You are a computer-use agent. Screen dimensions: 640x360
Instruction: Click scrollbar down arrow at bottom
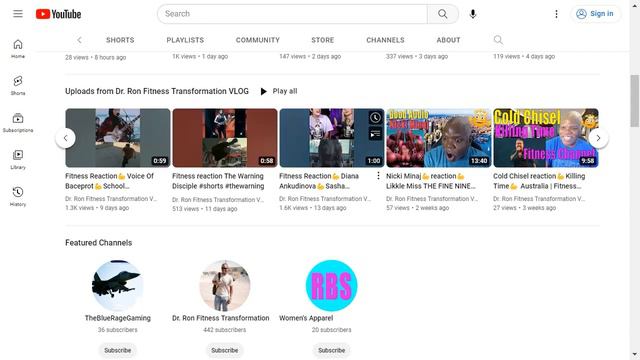[x=635, y=355]
